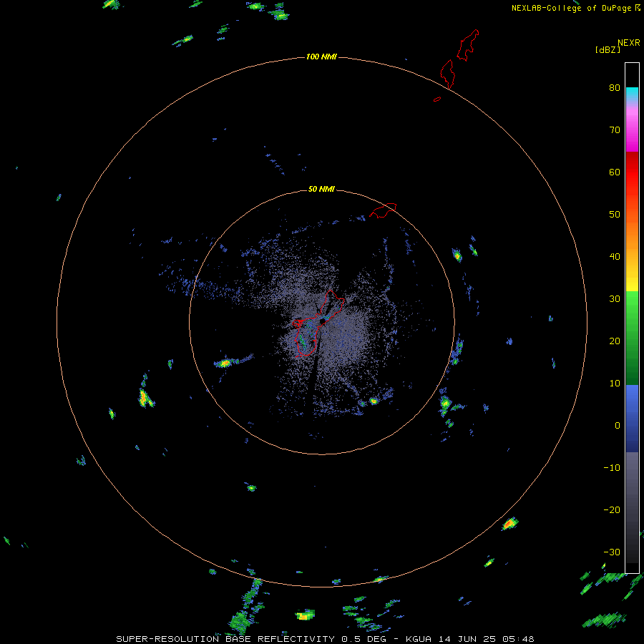Click the '-10' value on the dBZ scale
Screen dimensions: 644x644
[612, 468]
